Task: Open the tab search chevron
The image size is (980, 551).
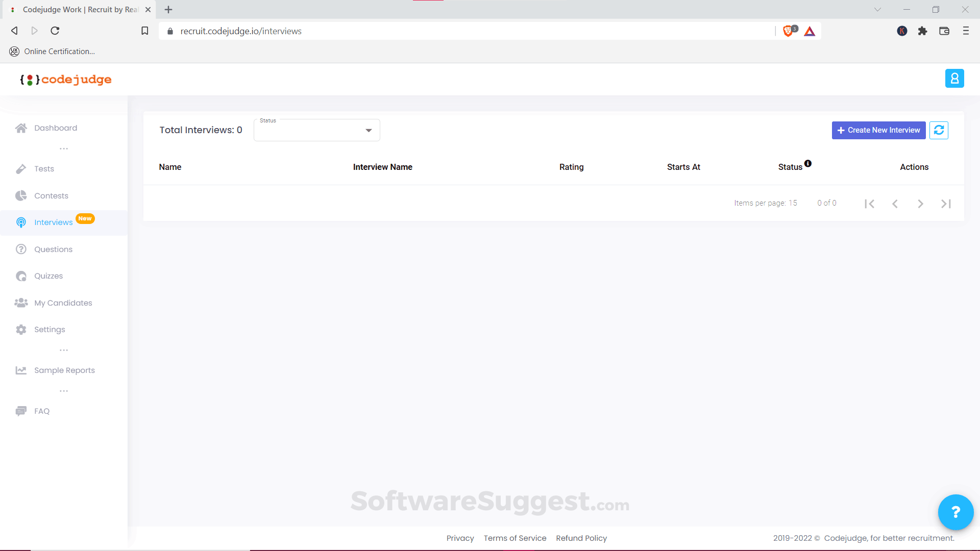Action: tap(877, 9)
